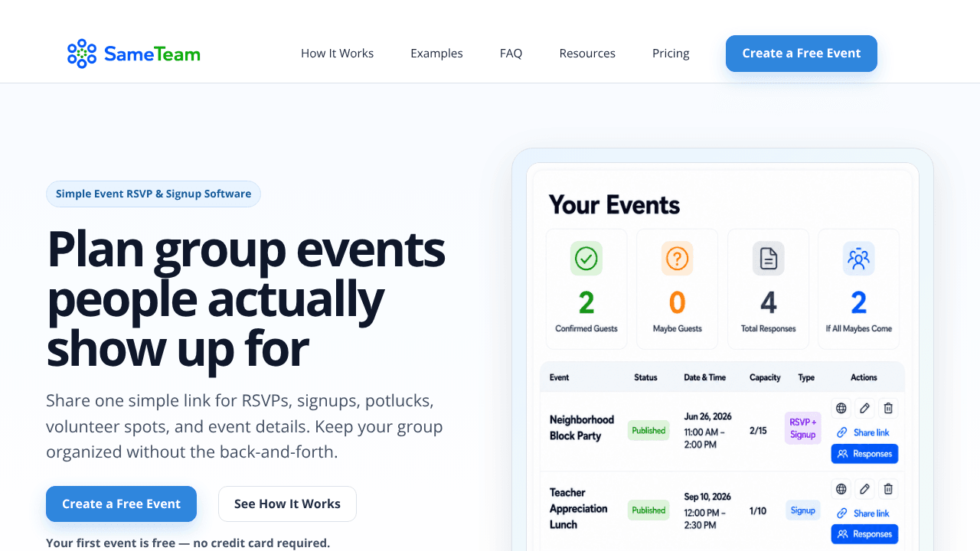Go to the FAQ page
This screenshot has width=980, height=551.
pyautogui.click(x=511, y=54)
